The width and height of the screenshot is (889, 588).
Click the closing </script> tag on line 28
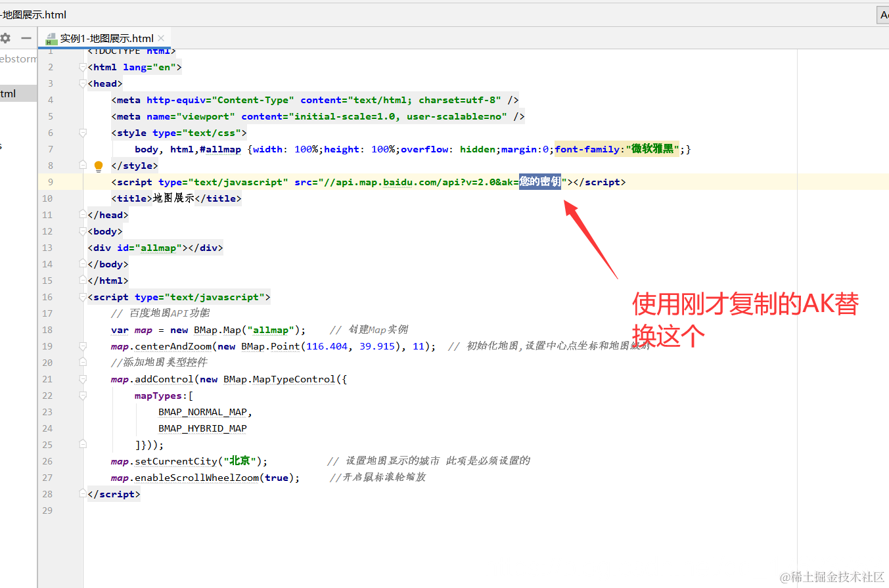114,494
